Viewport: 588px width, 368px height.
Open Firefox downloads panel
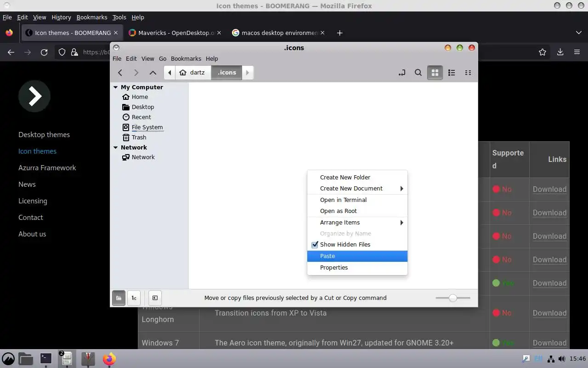pyautogui.click(x=560, y=52)
